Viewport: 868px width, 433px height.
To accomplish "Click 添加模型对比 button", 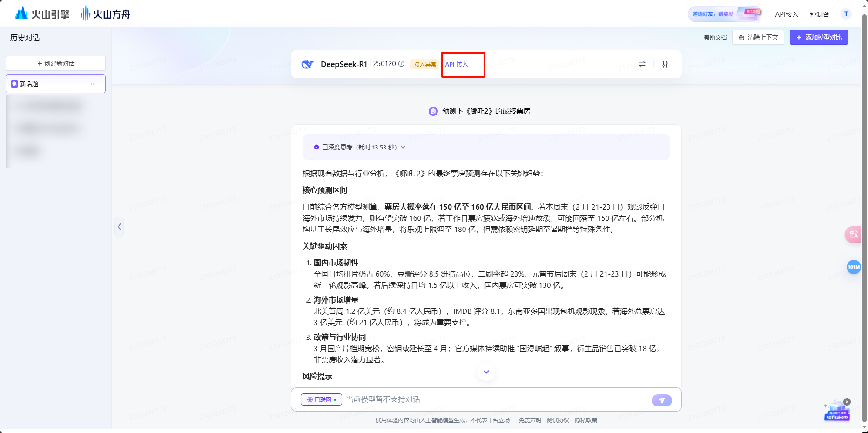I will tap(819, 37).
